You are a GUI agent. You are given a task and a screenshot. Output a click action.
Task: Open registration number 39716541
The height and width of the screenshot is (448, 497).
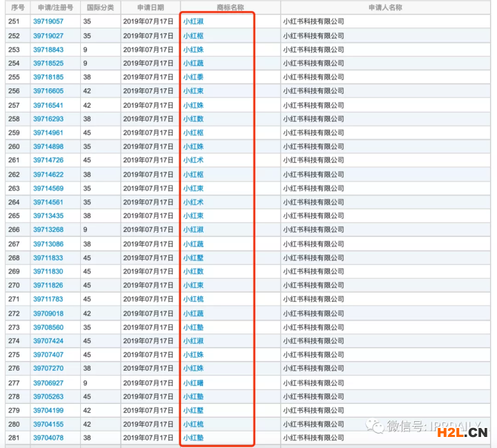(48, 105)
